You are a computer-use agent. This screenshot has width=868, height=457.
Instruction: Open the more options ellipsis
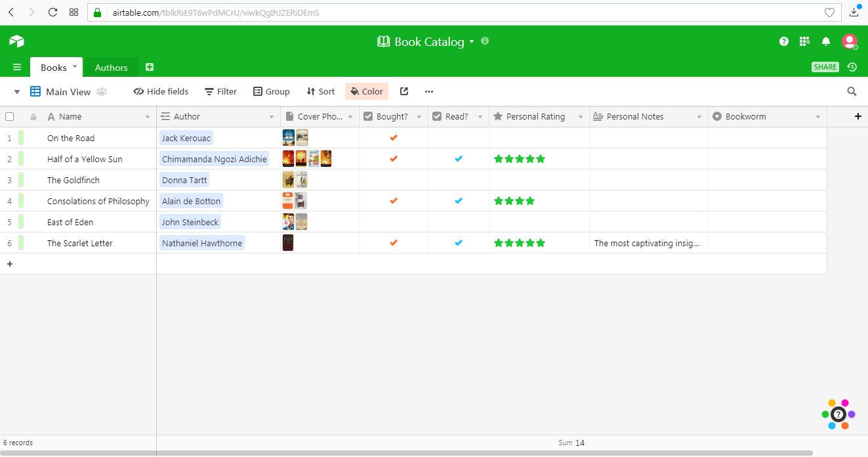[x=429, y=92]
